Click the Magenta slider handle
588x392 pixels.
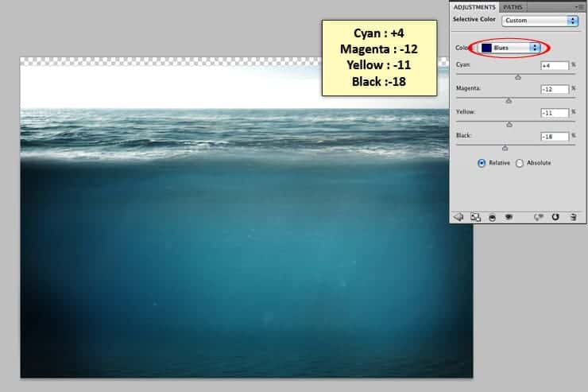point(509,100)
